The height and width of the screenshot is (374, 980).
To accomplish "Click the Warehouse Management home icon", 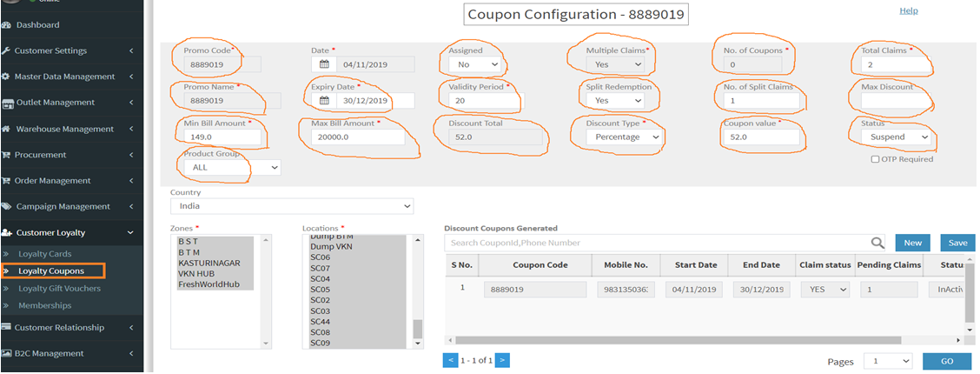I will [5, 129].
